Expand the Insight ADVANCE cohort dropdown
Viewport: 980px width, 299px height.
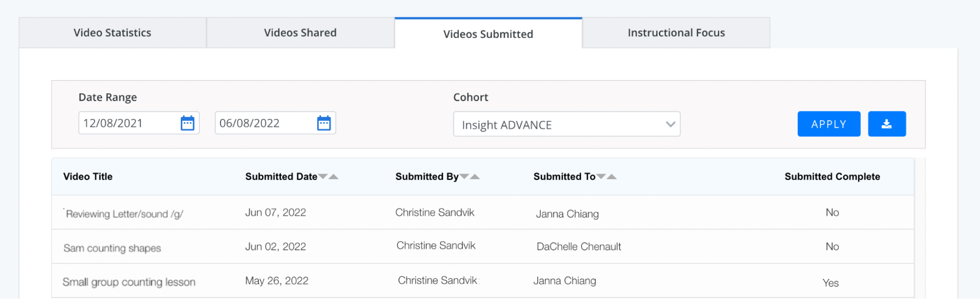567,124
